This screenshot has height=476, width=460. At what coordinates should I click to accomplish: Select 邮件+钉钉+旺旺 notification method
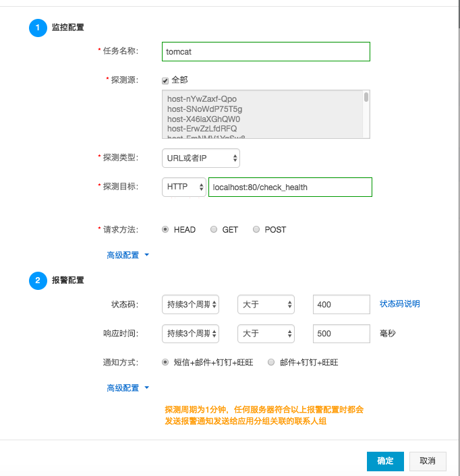[x=271, y=362]
